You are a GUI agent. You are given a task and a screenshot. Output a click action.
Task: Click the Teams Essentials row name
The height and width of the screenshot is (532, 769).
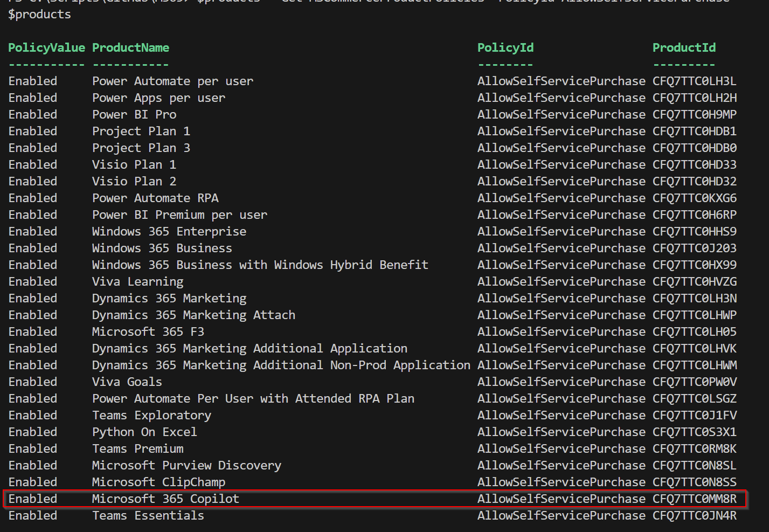point(148,516)
